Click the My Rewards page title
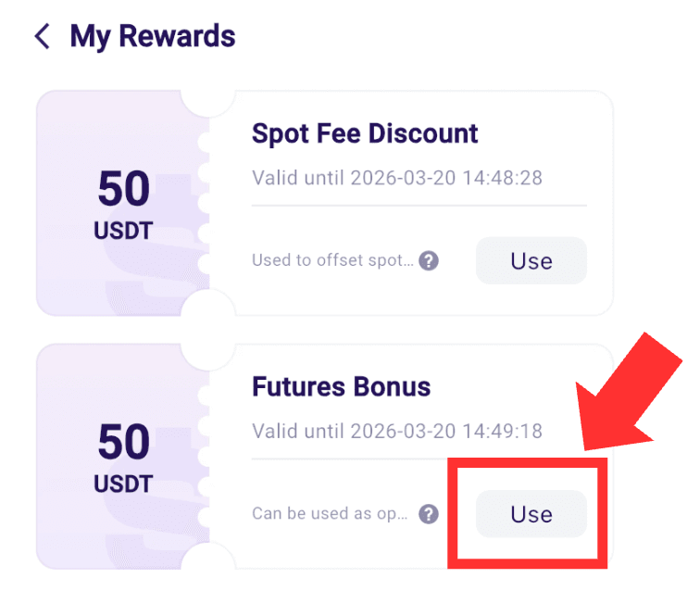Viewport: 700px width, 591px height. (153, 37)
